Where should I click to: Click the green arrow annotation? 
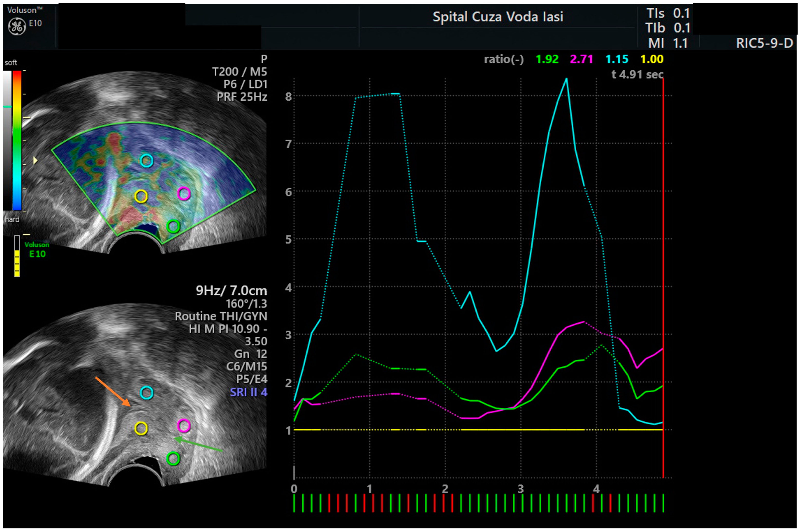[x=199, y=445]
